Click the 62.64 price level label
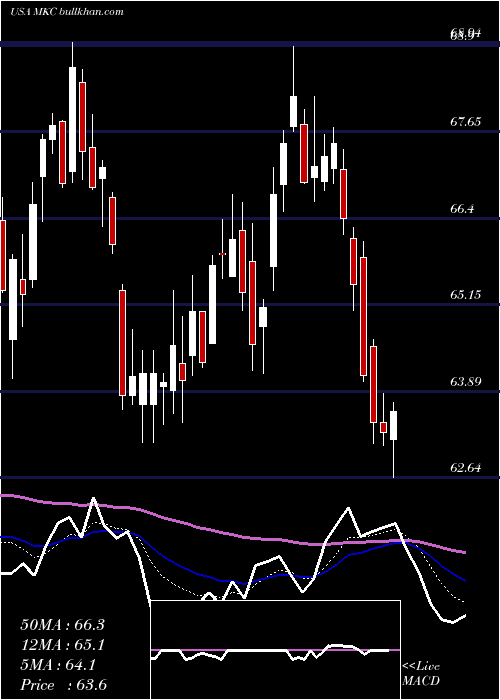 [x=466, y=468]
